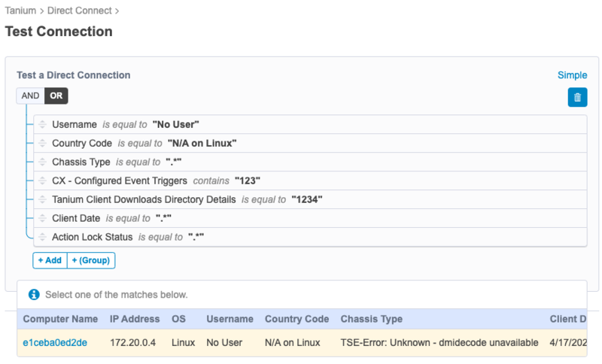Add a filter group with + (Group)

pos(91,260)
